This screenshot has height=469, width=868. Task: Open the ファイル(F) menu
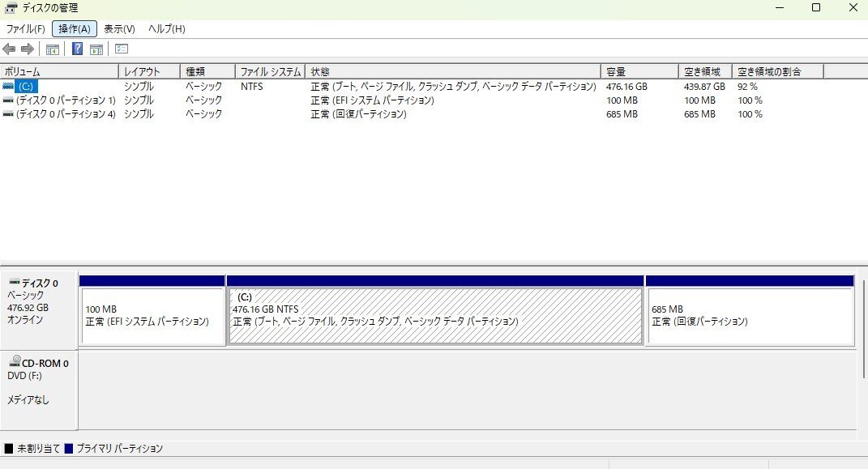pos(25,29)
